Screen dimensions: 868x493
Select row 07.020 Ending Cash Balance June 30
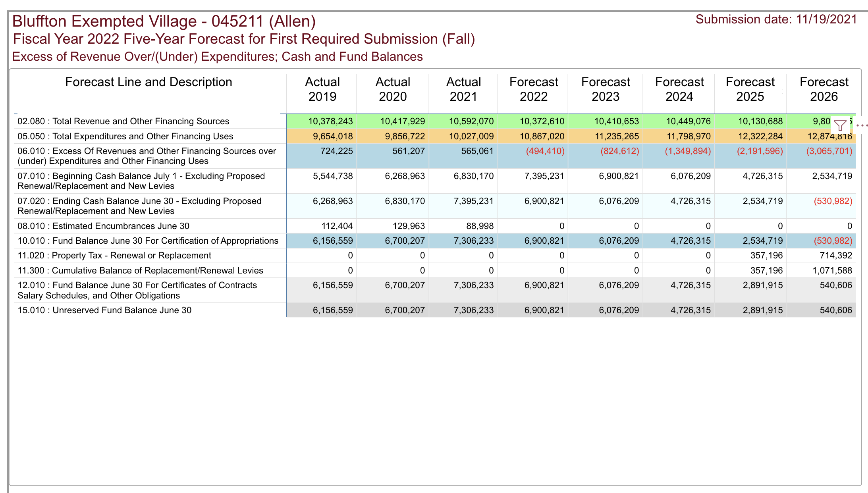pos(139,206)
